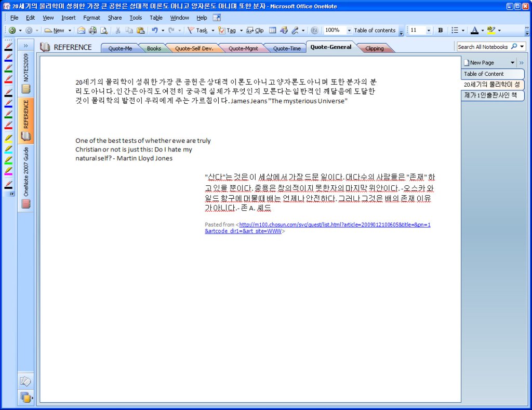This screenshot has width=532, height=410.
Task: Click the Undo arrow icon
Action: click(154, 31)
